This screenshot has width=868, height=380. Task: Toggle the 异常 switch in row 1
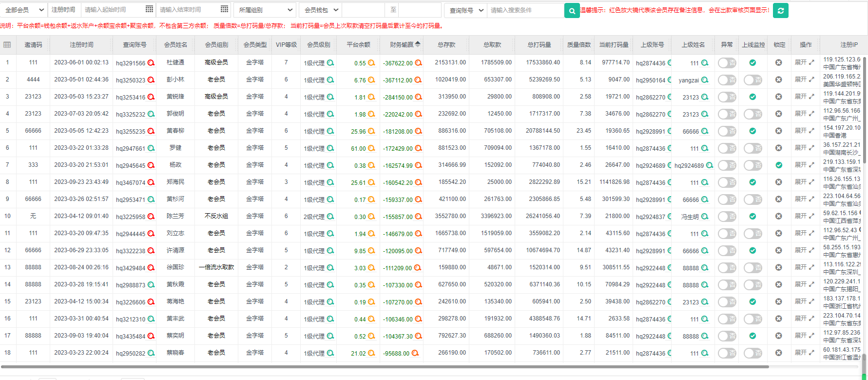727,63
